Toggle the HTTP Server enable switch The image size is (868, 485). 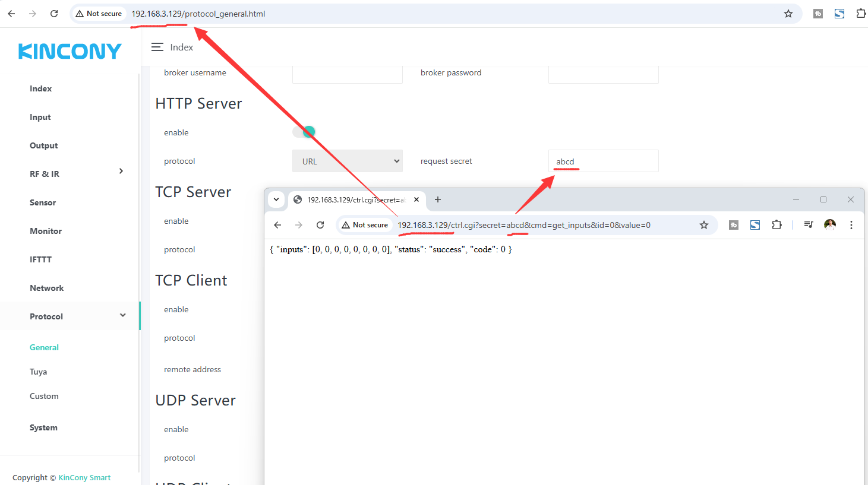[x=304, y=132]
